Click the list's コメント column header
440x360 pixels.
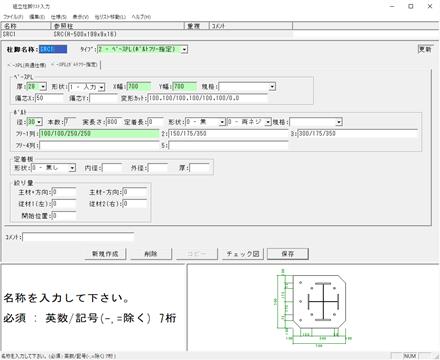click(251, 26)
